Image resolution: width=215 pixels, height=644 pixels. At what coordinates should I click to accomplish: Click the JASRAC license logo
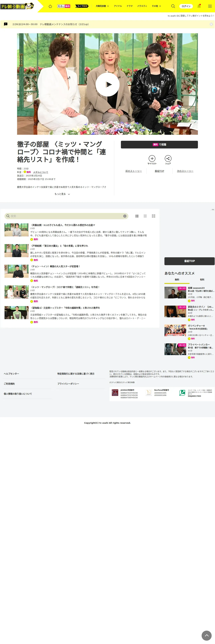(115, 393)
